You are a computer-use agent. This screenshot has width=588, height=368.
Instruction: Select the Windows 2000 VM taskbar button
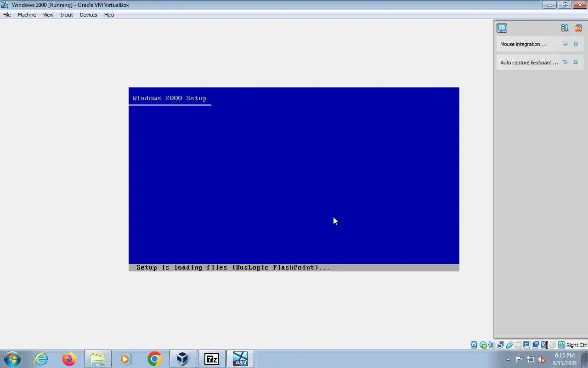pyautogui.click(x=240, y=359)
